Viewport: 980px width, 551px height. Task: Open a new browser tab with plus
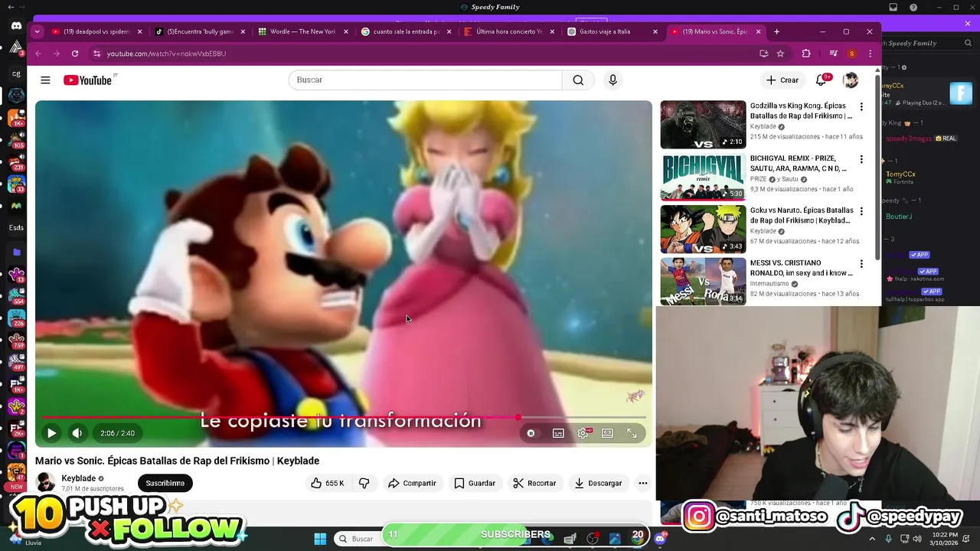coord(776,31)
